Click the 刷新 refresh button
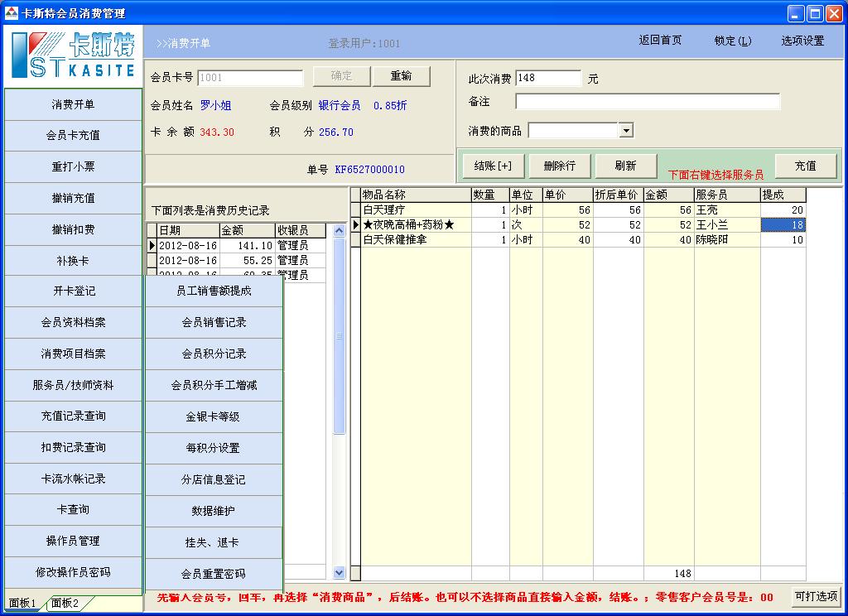 tap(625, 166)
